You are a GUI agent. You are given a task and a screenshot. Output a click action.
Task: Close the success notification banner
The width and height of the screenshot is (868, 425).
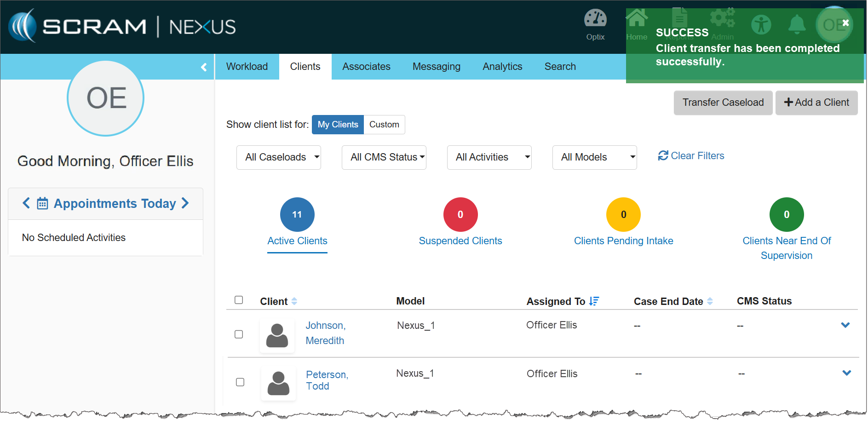pyautogui.click(x=845, y=23)
